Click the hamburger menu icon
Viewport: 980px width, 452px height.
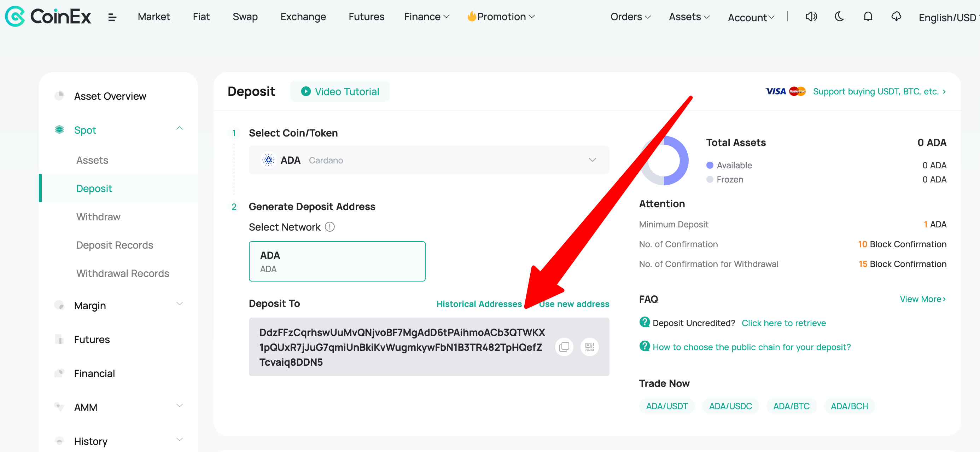(111, 17)
